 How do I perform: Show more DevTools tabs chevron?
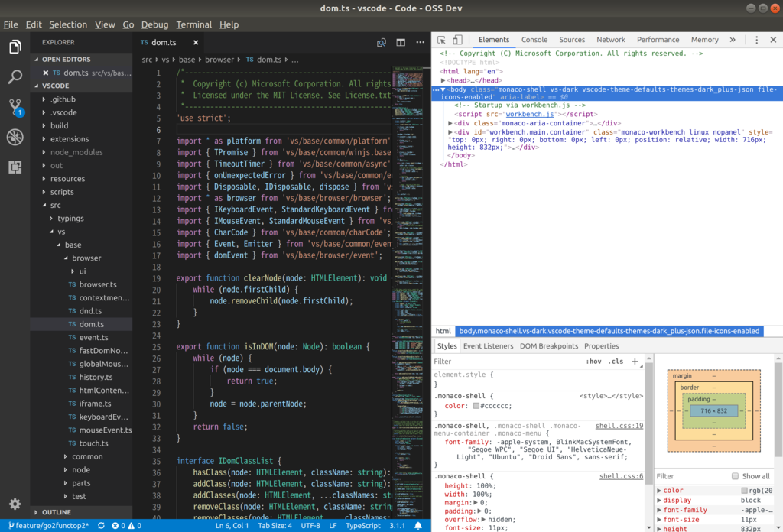[732, 40]
